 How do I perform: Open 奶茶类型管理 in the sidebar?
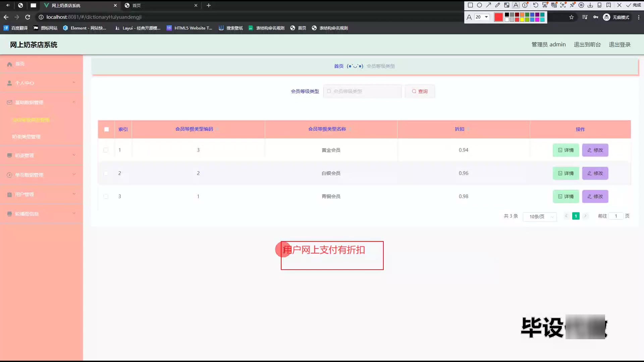pos(26,137)
